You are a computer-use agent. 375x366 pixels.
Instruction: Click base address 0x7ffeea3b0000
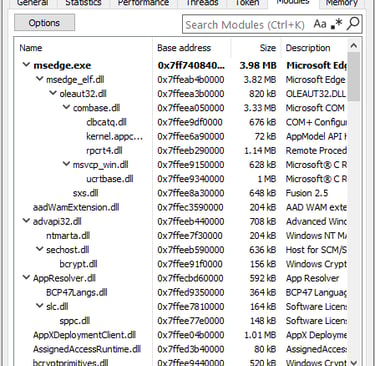click(x=191, y=94)
